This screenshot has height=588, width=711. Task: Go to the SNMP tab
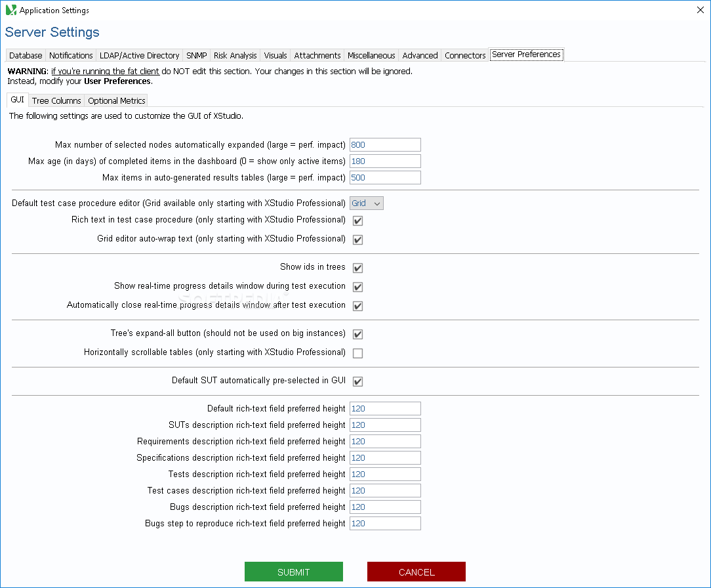(196, 55)
